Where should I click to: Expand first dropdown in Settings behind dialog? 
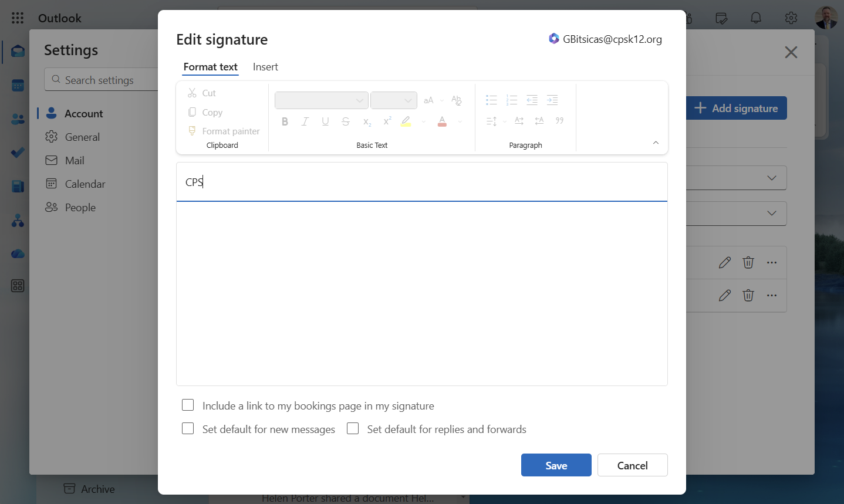pyautogui.click(x=772, y=178)
